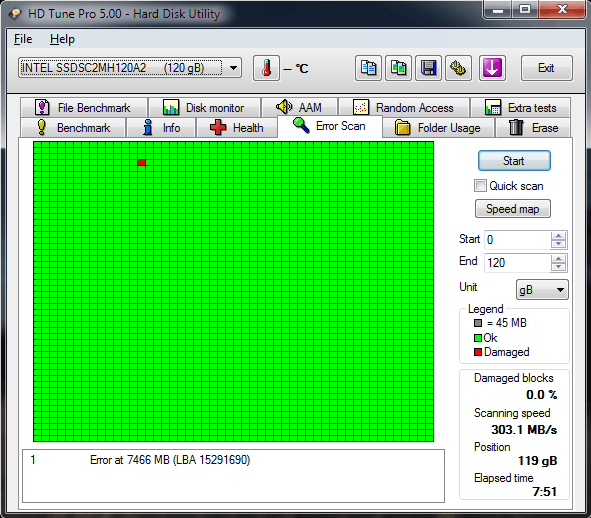The height and width of the screenshot is (518, 591).
Task: Expand the INTEL SSD drive dropdown
Action: (x=234, y=68)
